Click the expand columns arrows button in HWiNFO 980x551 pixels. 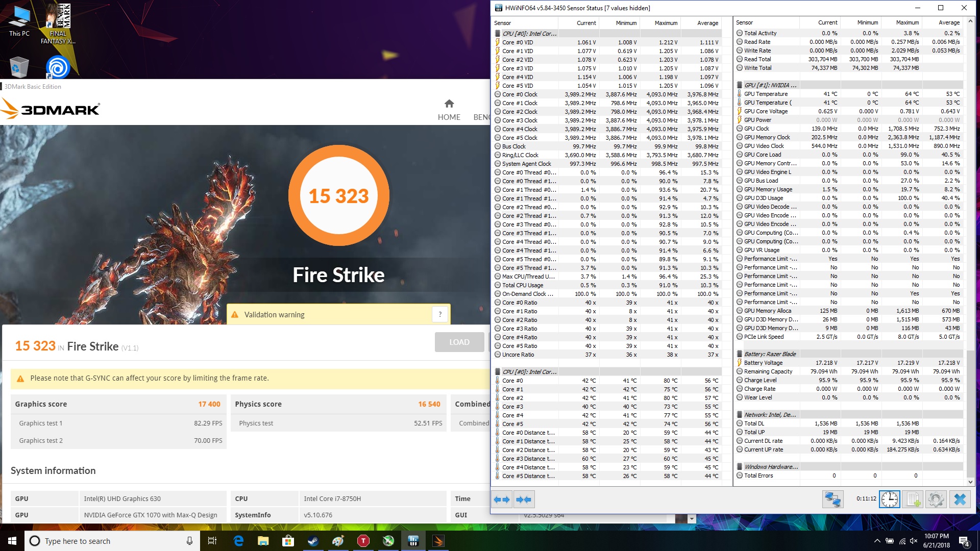[x=502, y=499]
